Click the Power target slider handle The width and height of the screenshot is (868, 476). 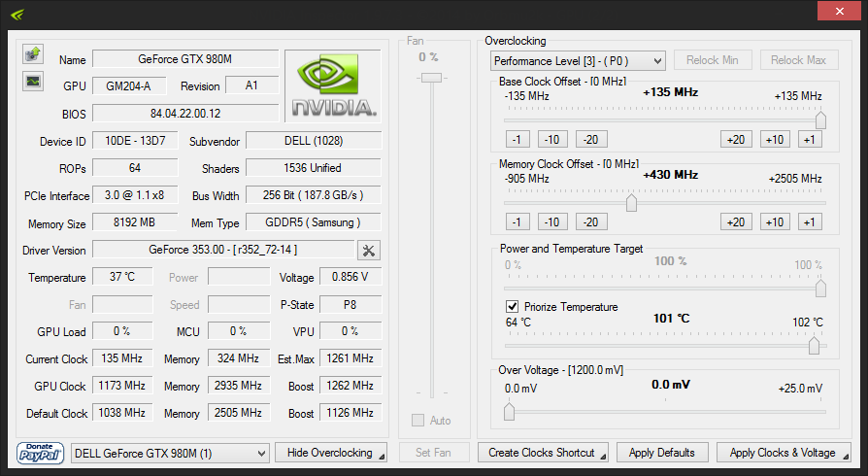coord(821,289)
